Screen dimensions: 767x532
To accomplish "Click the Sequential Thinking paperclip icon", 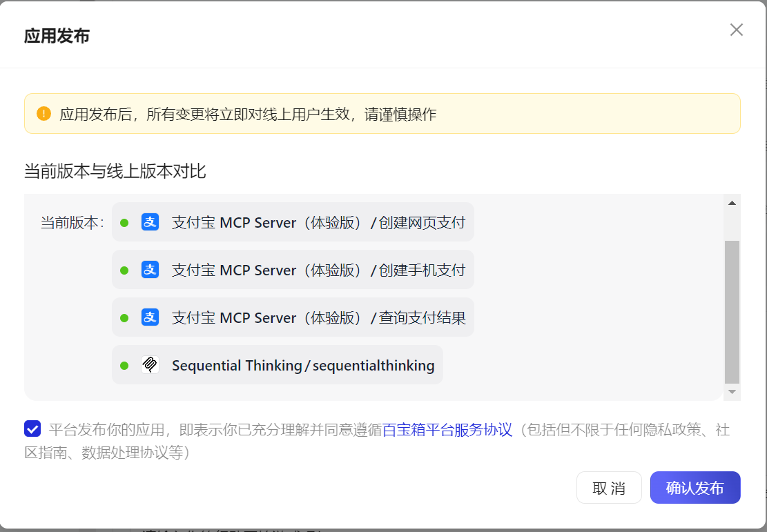I will pyautogui.click(x=151, y=365).
